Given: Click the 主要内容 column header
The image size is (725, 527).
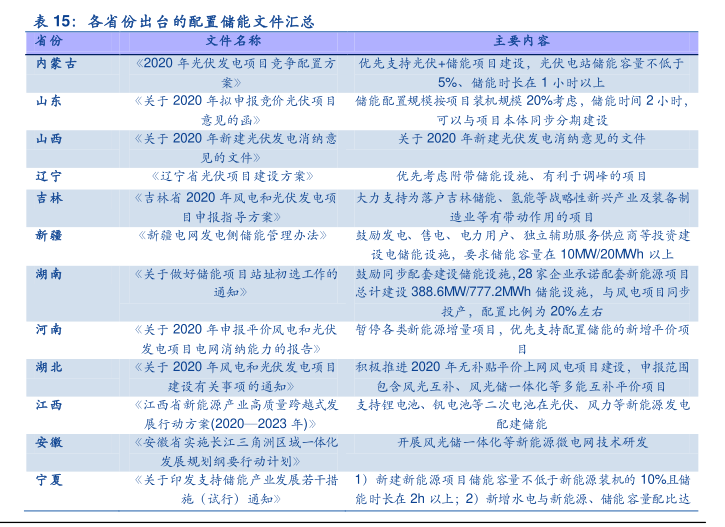Looking at the screenshot, I should (520, 41).
